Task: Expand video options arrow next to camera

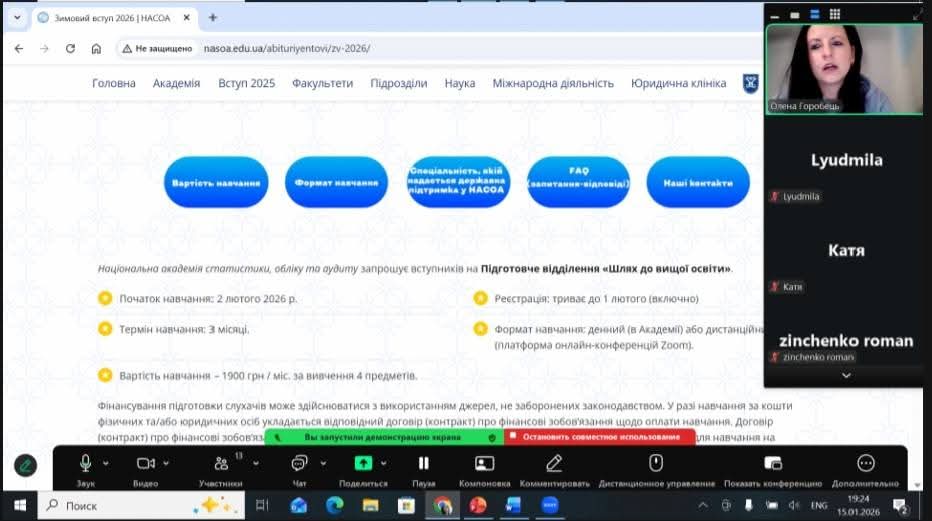Action: [x=166, y=463]
